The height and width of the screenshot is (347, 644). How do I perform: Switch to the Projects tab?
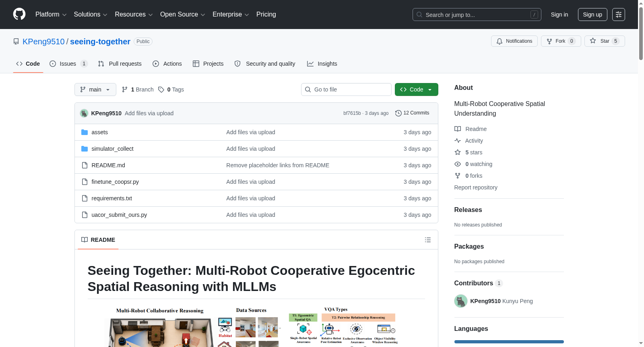(208, 64)
